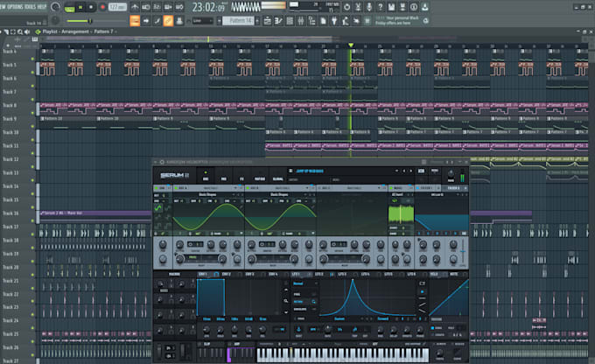Viewport: 595px width, 364px height.
Task: Click the scissors audio editor icon
Action: (x=358, y=7)
